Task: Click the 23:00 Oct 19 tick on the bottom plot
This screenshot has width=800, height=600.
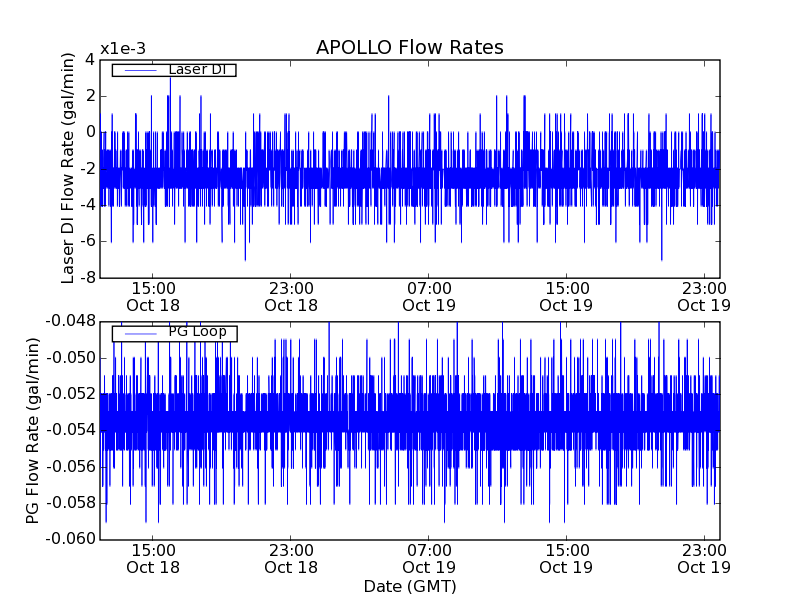Action: click(705, 558)
